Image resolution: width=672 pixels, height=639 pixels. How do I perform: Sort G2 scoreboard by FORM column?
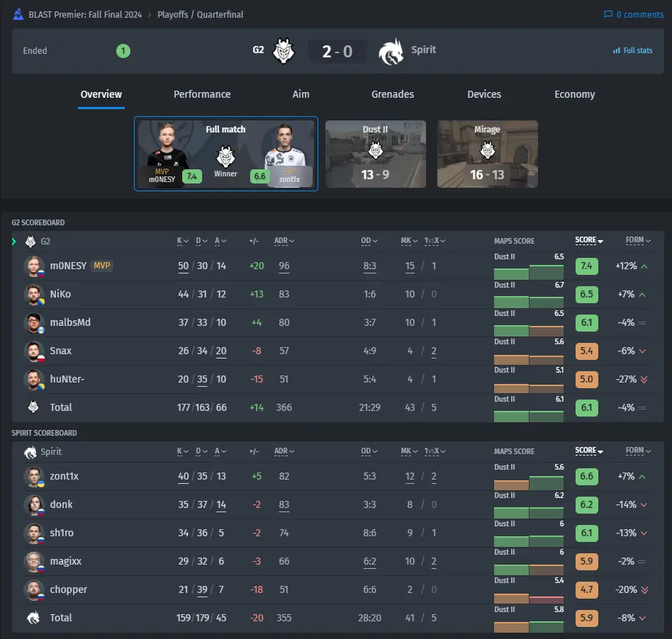[638, 240]
